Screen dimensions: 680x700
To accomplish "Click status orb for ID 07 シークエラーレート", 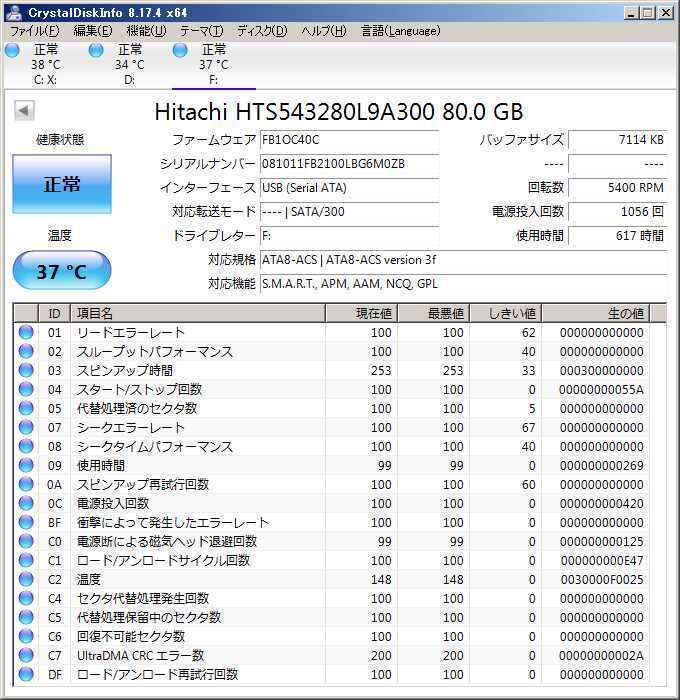I will 26,427.
